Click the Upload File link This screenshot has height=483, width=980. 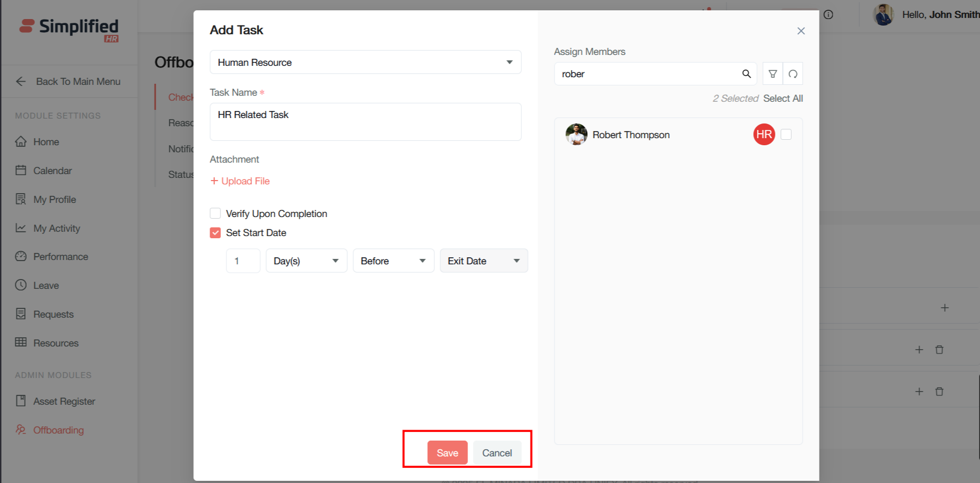click(240, 181)
